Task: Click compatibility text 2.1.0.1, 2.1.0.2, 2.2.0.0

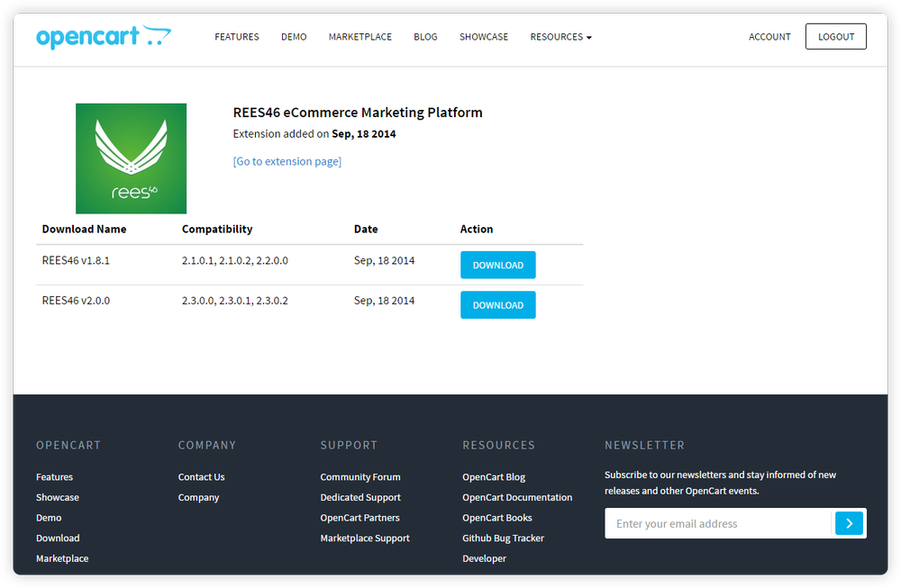Action: click(235, 260)
